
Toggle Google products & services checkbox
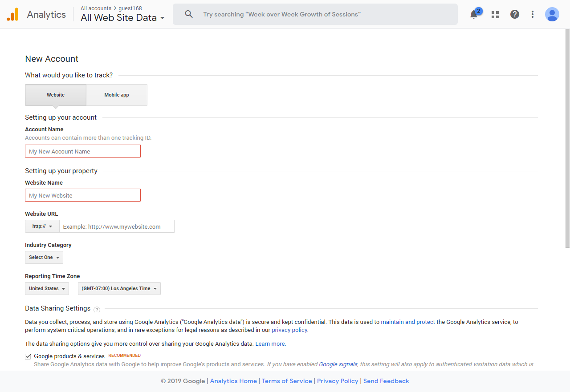28,356
